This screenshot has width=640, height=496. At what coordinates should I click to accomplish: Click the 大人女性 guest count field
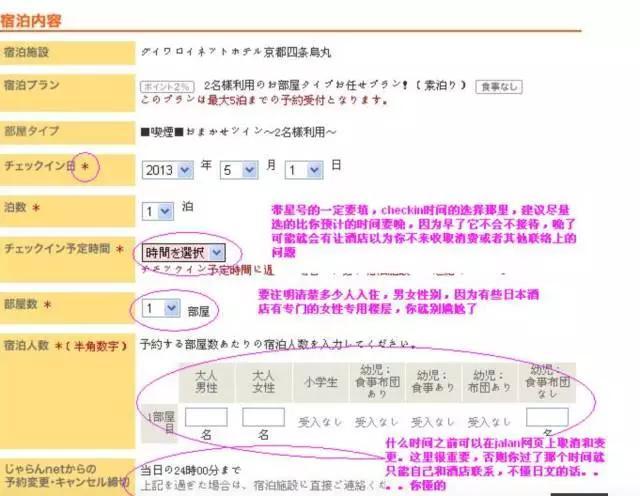[x=262, y=417]
